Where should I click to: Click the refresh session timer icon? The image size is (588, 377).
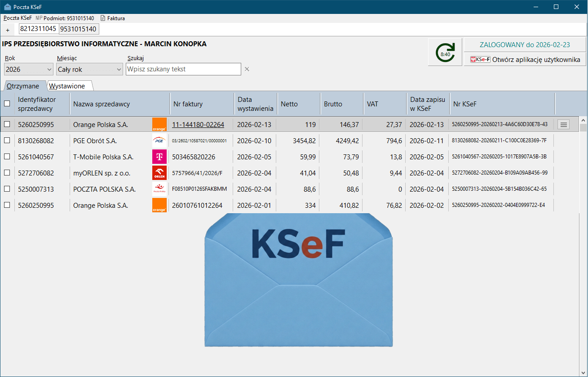pos(445,53)
